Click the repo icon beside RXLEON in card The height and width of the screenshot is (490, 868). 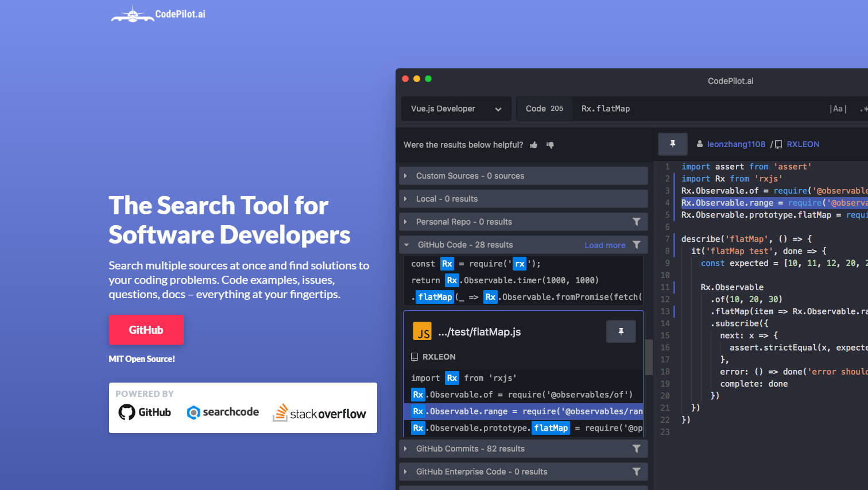pyautogui.click(x=414, y=357)
